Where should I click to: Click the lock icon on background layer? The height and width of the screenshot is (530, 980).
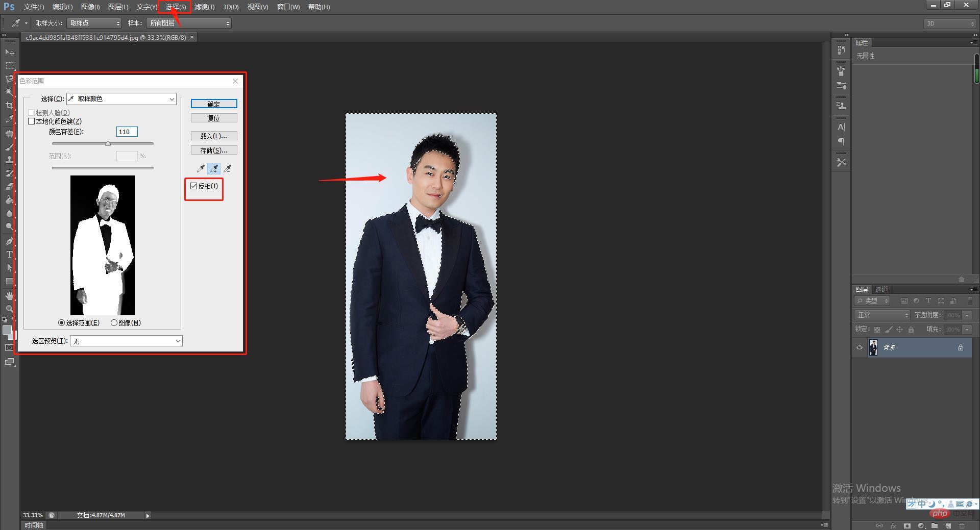coord(960,347)
